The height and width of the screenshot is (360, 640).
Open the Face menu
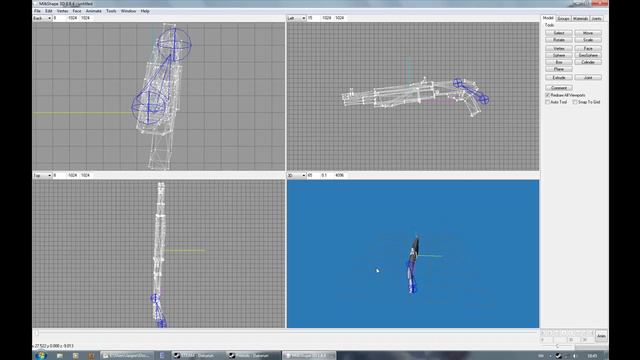coord(77,11)
